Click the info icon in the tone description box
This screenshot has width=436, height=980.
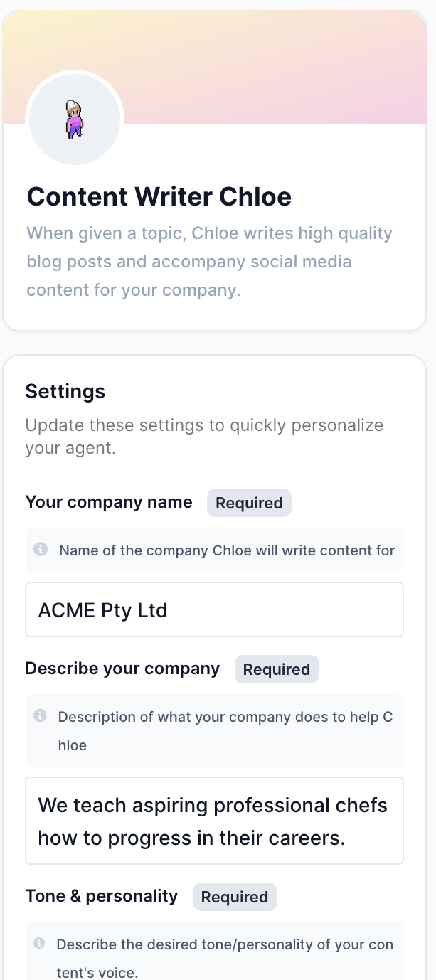(41, 944)
